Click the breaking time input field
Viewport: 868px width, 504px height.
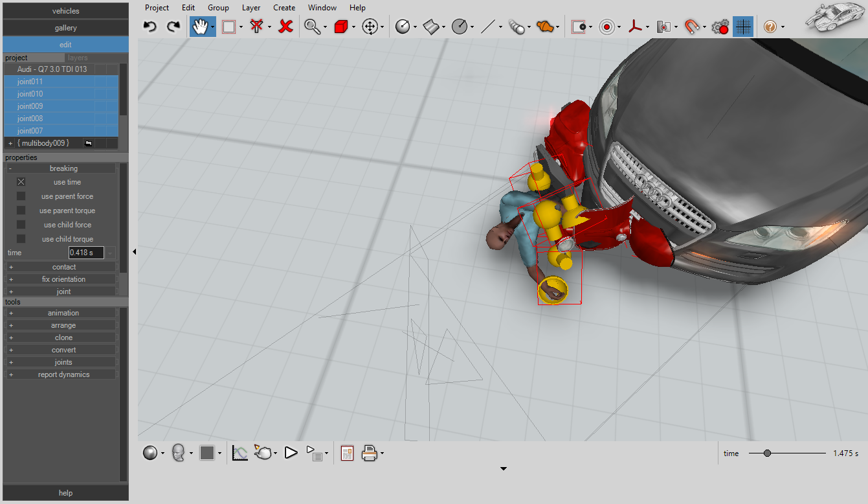pos(86,253)
